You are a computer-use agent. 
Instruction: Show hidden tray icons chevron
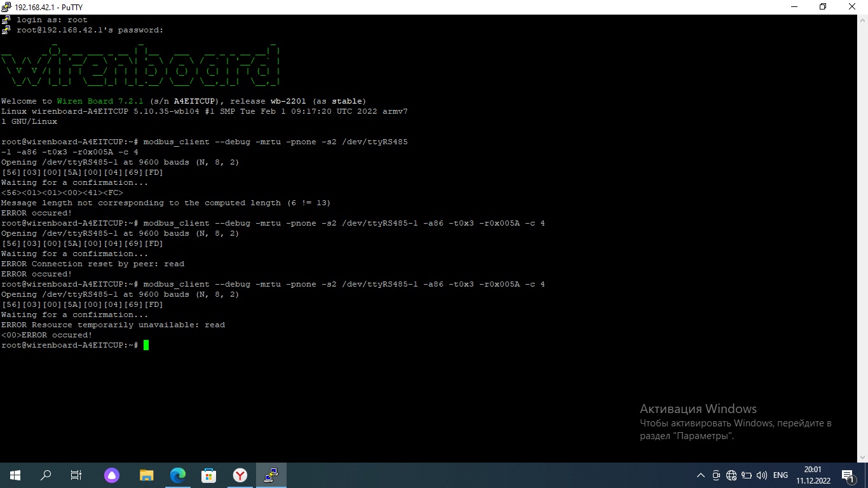701,475
